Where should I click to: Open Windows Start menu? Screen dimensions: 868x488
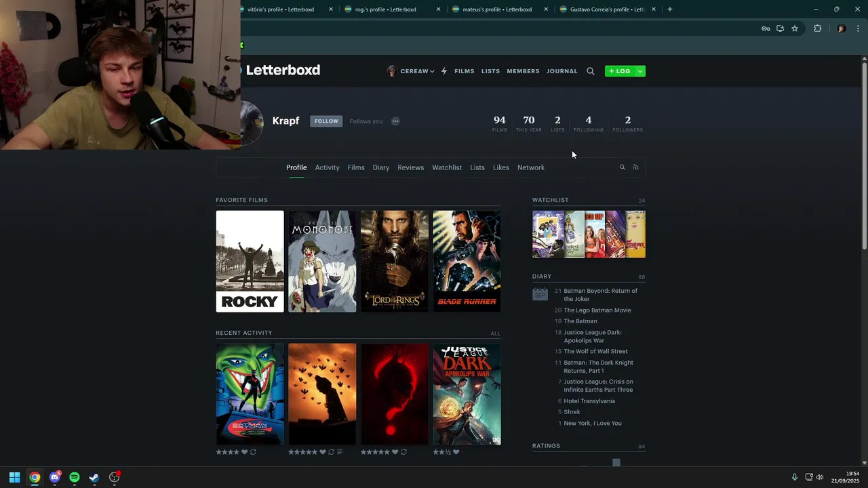[14, 477]
